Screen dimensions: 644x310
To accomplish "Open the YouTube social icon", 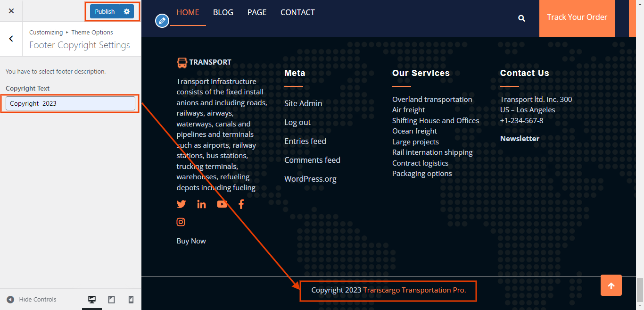I will click(x=222, y=204).
